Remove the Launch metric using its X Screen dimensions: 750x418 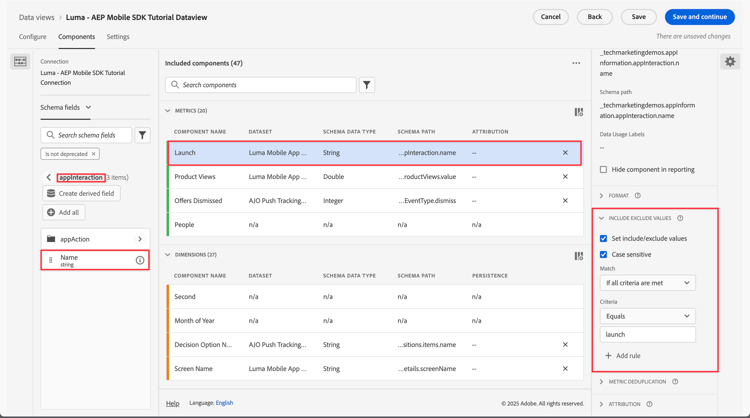pos(565,153)
